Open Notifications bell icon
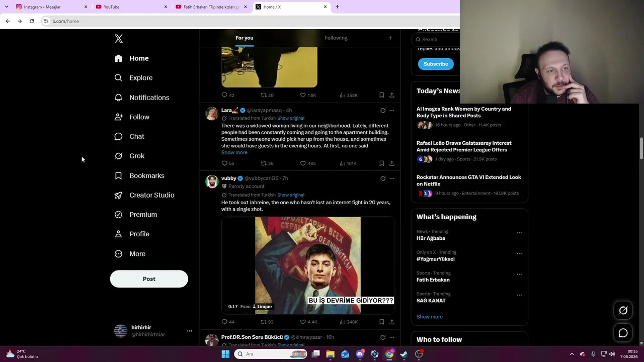 click(x=118, y=98)
